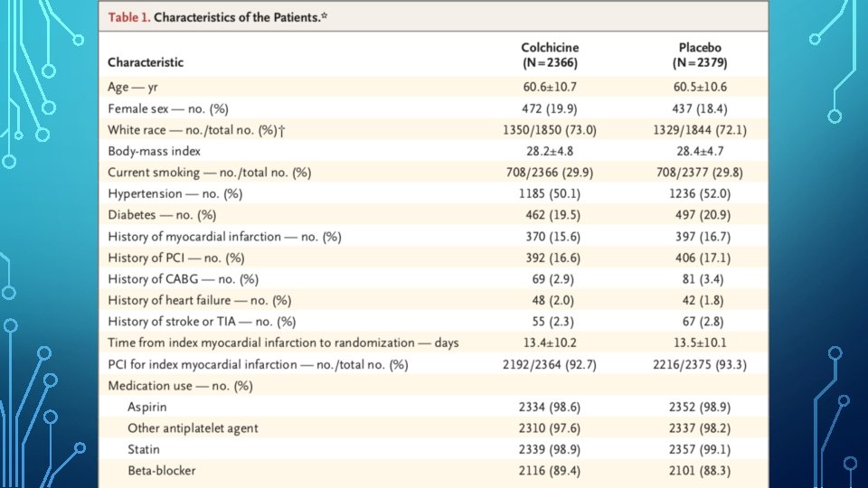The width and height of the screenshot is (868, 488).
Task: Select the Placebo (N=2379) column header
Action: (701, 55)
